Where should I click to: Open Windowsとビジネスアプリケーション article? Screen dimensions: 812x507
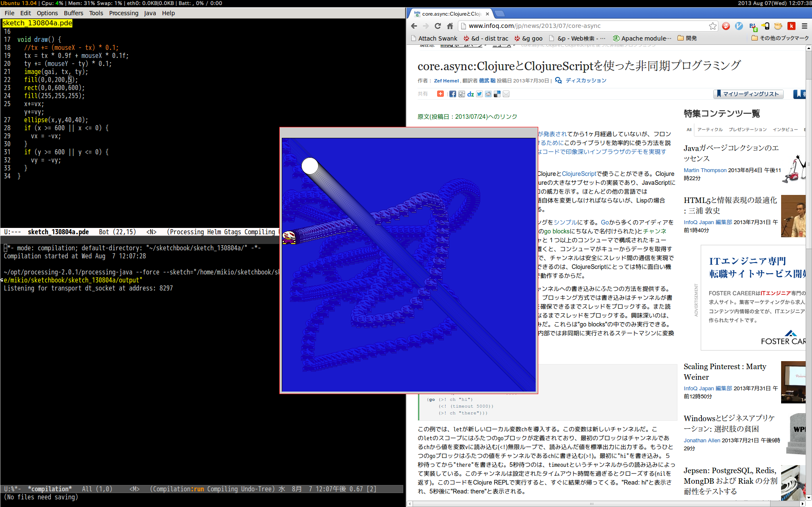729,423
